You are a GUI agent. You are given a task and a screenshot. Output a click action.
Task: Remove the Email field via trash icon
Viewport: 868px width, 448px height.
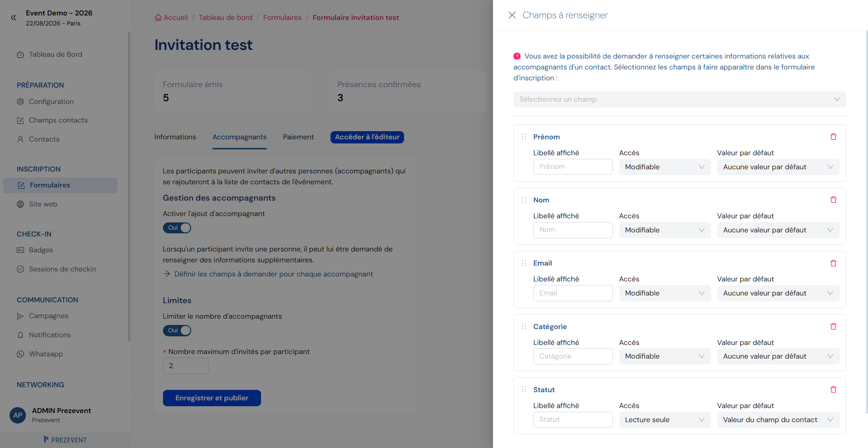click(x=833, y=263)
